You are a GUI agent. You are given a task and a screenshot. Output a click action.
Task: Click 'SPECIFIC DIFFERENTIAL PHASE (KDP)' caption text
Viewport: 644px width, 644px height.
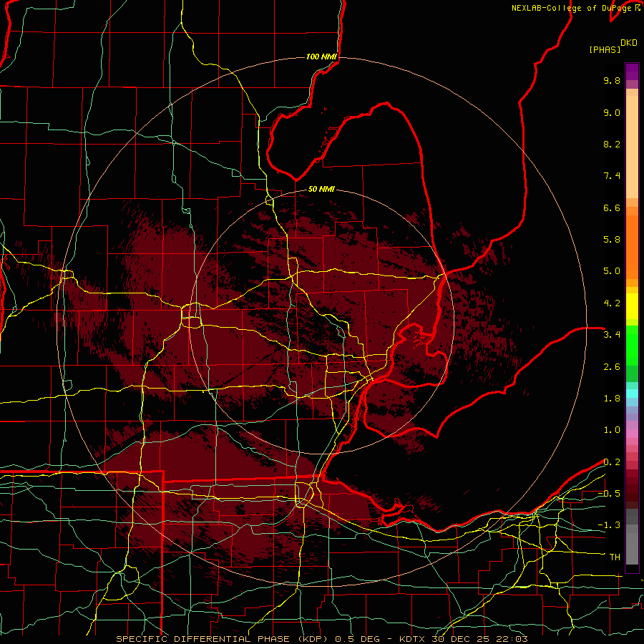223,639
